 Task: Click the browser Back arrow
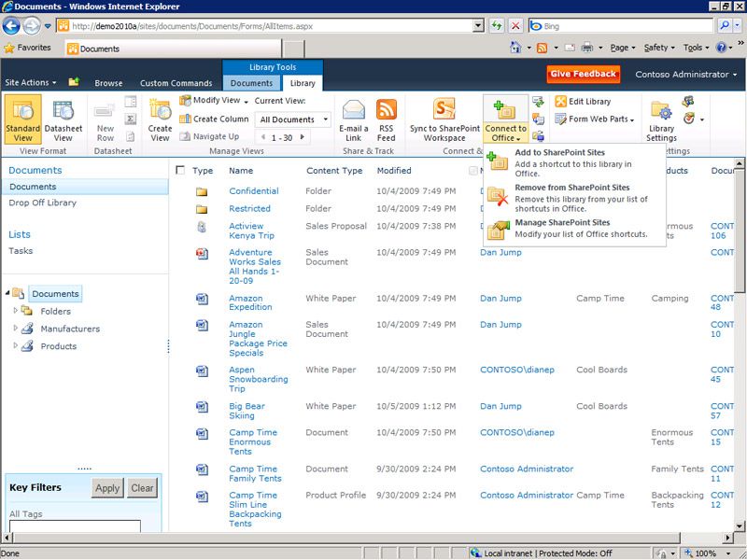[x=11, y=26]
